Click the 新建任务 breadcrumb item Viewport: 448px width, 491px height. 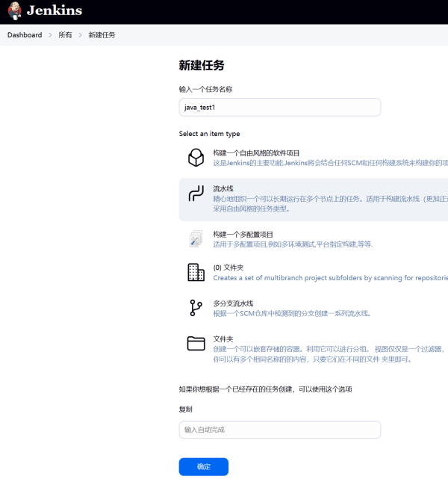[102, 35]
